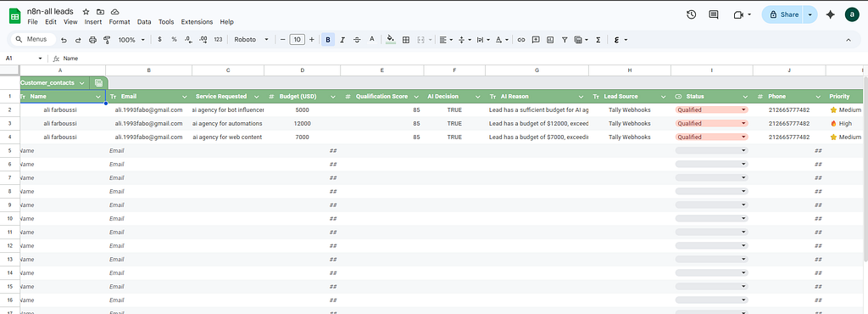Screen dimensions: 868x314
Task: Open the text wrapping dropdown
Action: (x=483, y=40)
